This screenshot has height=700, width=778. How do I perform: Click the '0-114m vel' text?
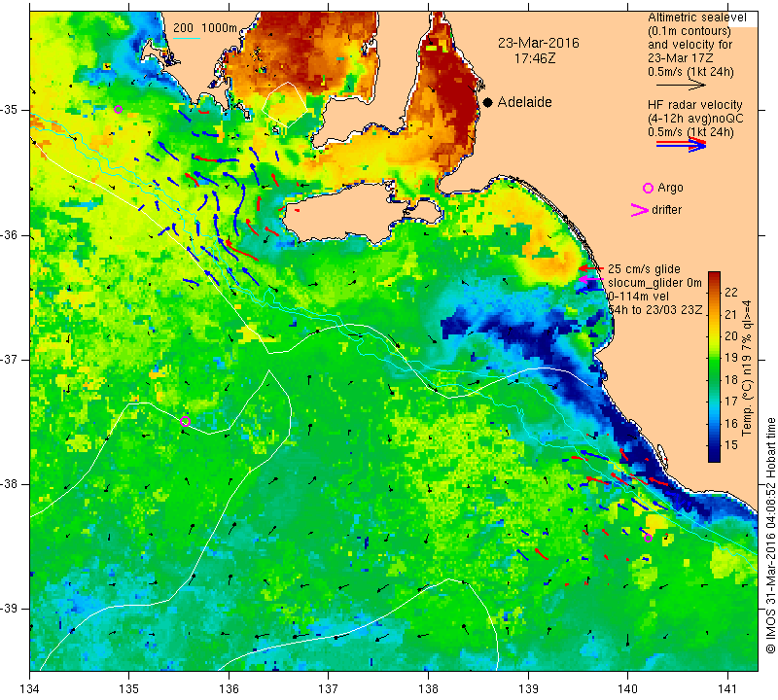pos(638,297)
